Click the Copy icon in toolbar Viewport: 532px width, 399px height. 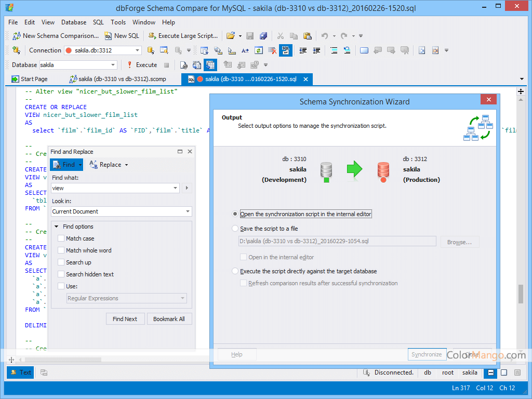point(294,36)
